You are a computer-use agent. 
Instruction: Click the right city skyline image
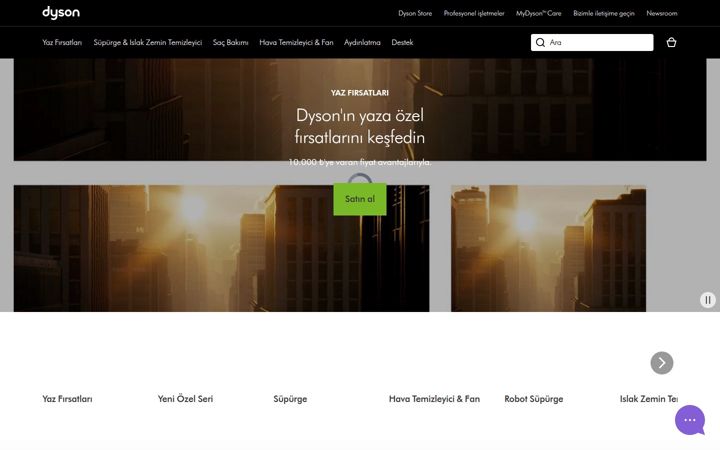548,248
